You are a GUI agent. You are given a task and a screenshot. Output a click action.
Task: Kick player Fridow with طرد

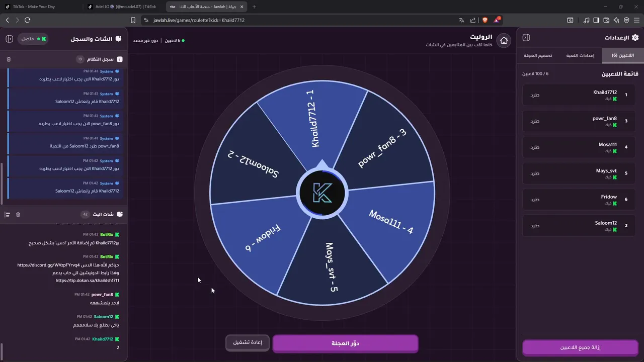pos(535,200)
